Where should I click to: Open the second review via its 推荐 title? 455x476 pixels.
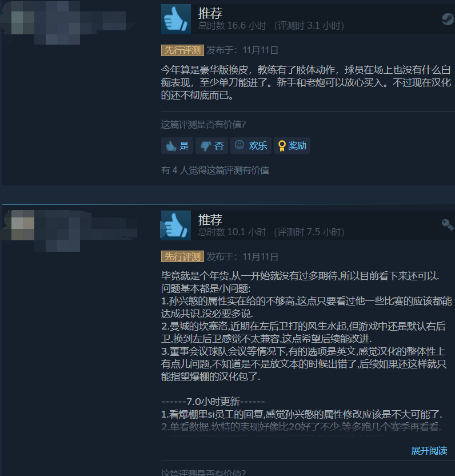click(210, 220)
